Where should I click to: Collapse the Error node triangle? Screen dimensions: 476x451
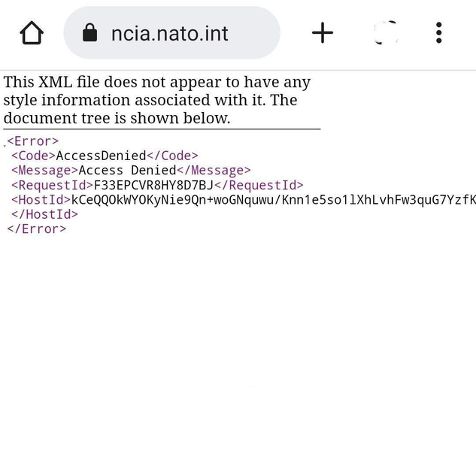pos(5,146)
